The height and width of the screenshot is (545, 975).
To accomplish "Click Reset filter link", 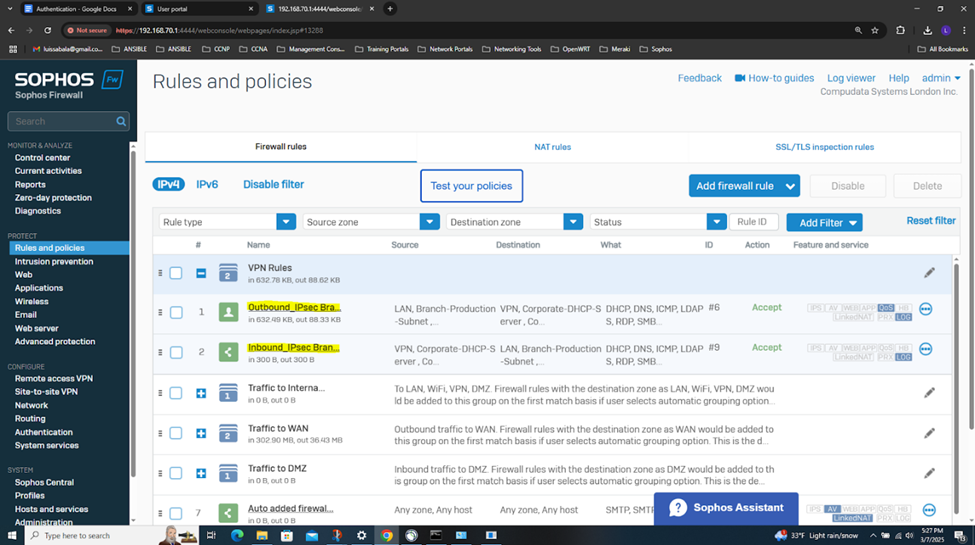I will point(931,220).
